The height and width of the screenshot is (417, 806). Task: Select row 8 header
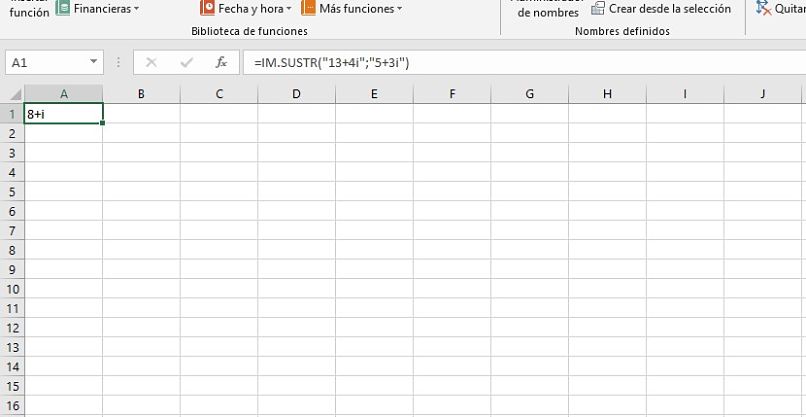(x=12, y=250)
